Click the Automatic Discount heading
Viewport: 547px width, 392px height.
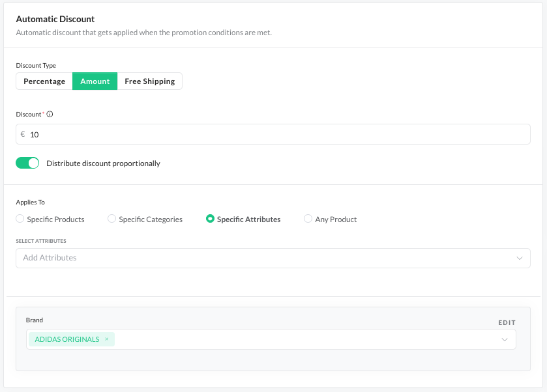[x=55, y=19]
